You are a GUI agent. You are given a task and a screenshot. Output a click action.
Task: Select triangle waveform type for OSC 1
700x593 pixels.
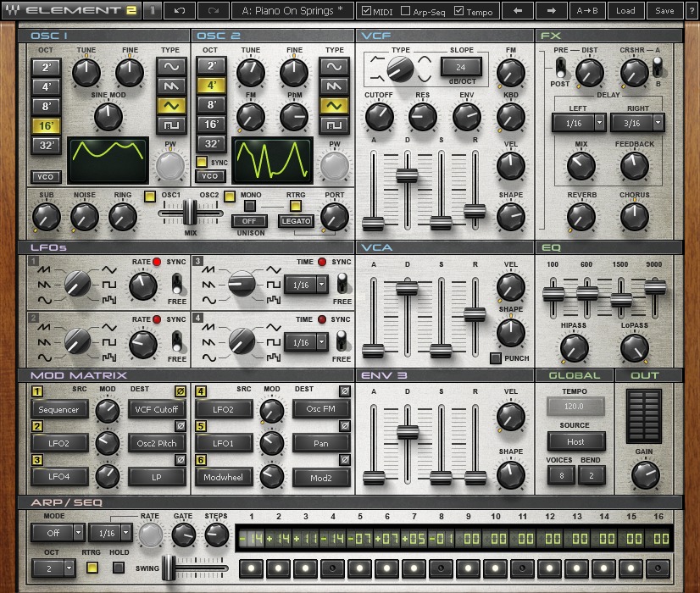click(x=171, y=106)
